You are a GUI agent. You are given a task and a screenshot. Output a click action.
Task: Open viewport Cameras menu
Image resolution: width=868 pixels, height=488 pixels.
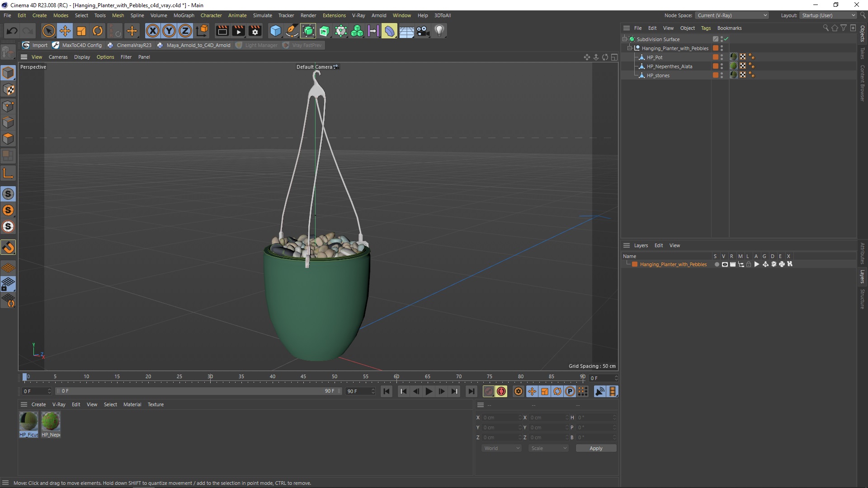tap(58, 57)
